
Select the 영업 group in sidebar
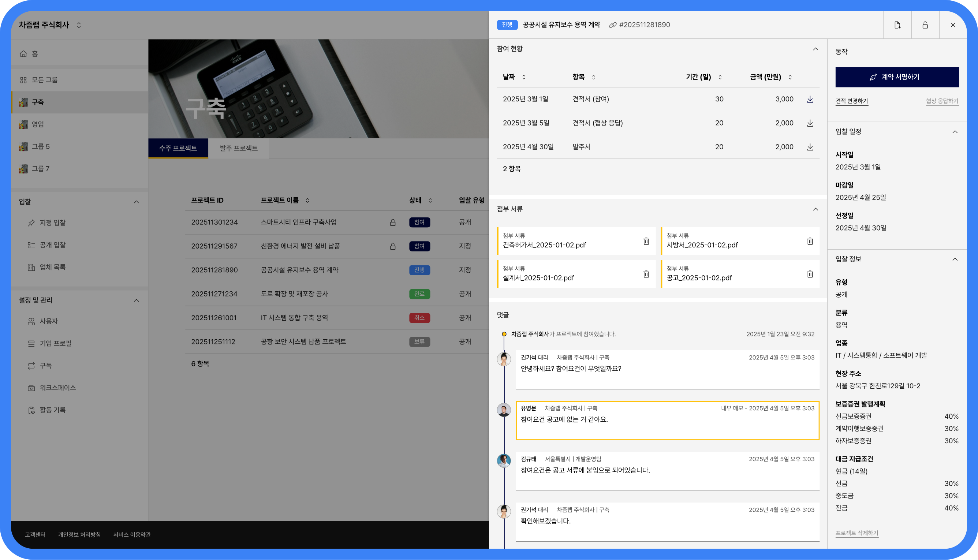pyautogui.click(x=38, y=124)
